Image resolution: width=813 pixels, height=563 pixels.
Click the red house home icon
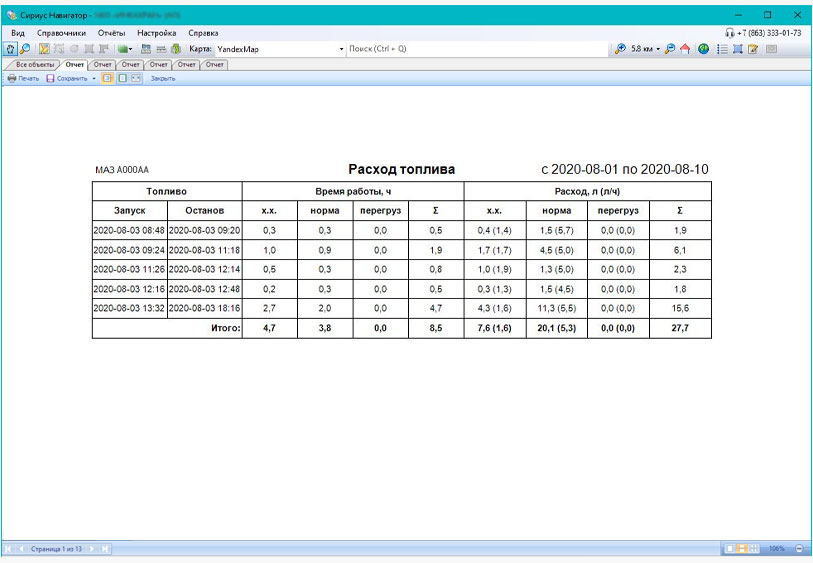tap(685, 48)
